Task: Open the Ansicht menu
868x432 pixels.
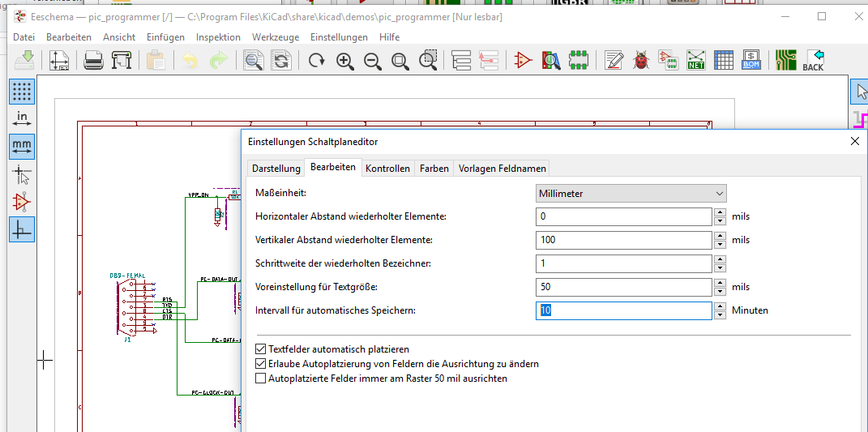Action: pos(119,37)
